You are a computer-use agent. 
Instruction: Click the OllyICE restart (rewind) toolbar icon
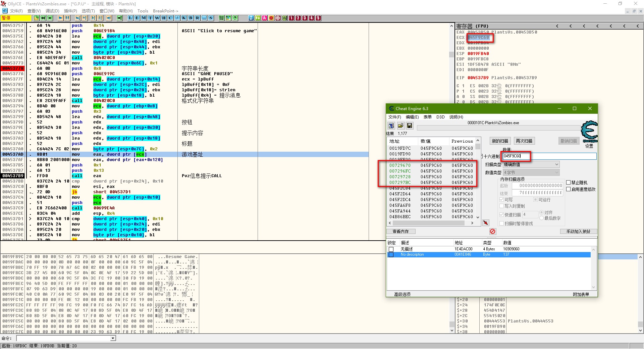tap(43, 18)
